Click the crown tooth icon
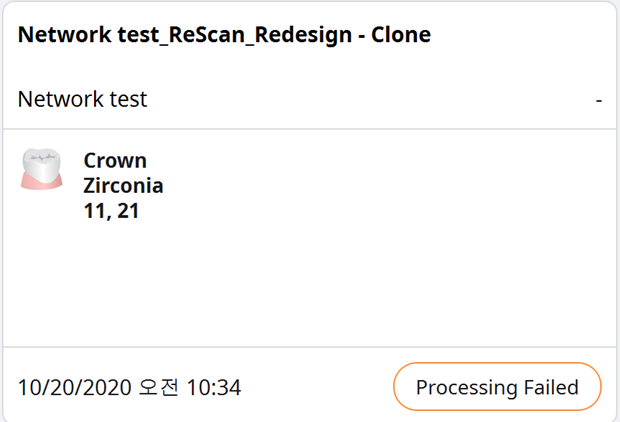Screen dimensions: 620x422 pos(42,169)
